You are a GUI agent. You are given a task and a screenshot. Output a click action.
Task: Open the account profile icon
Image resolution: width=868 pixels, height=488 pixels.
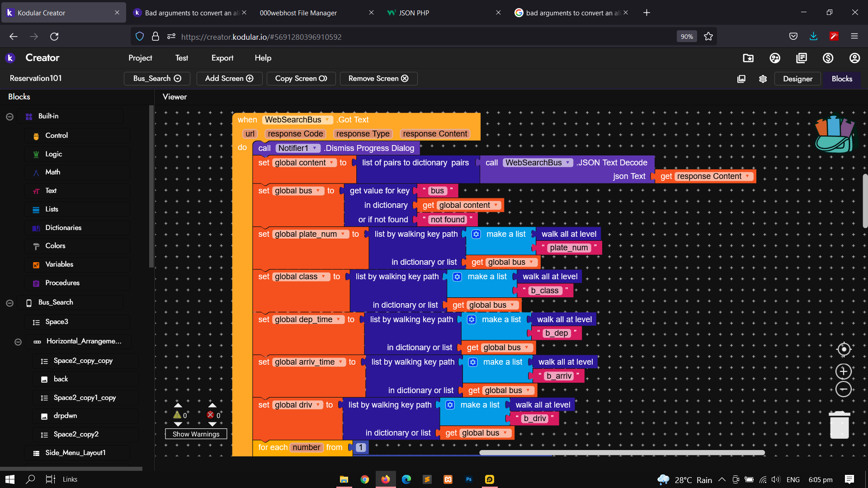(854, 58)
